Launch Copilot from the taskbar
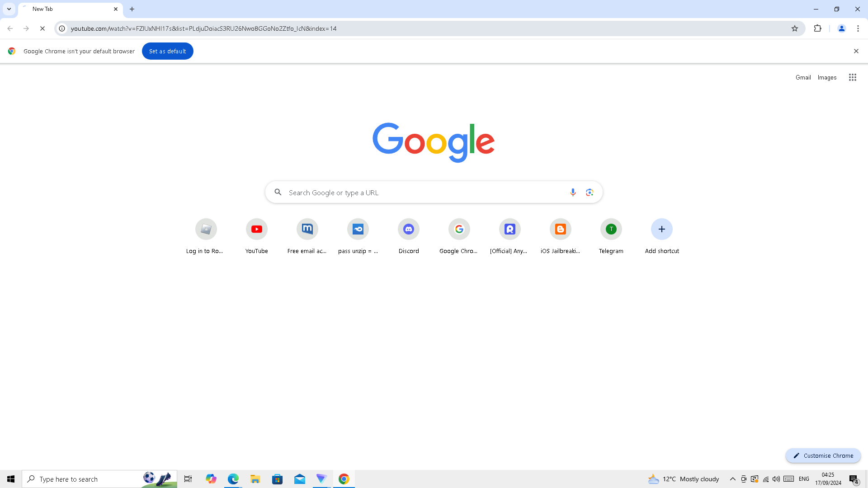Image resolution: width=868 pixels, height=488 pixels. coord(211,479)
